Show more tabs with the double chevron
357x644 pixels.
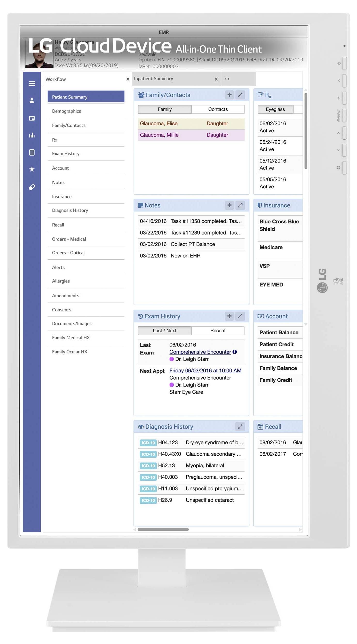227,79
